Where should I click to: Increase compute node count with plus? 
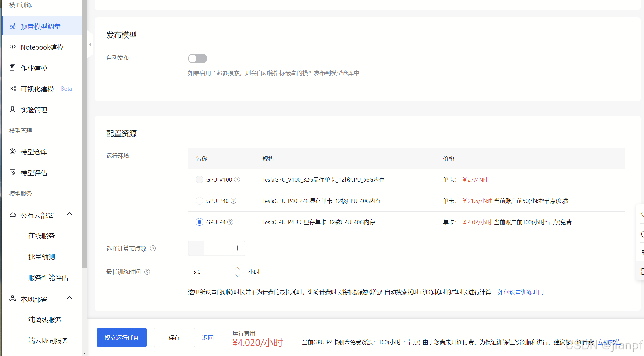(237, 248)
